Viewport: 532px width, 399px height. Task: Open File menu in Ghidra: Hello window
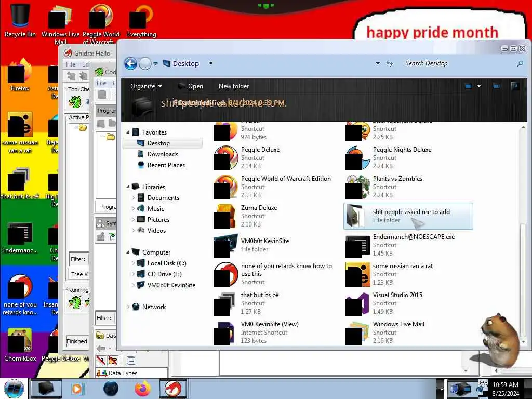click(x=71, y=64)
